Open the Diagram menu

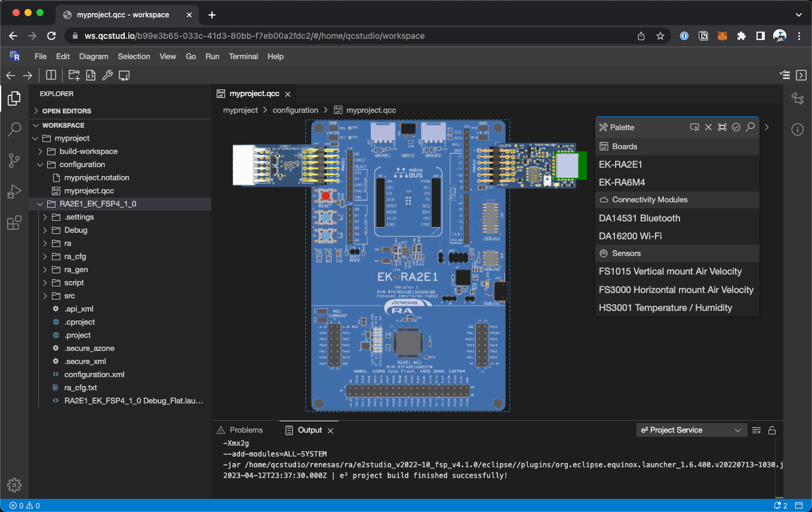point(94,56)
